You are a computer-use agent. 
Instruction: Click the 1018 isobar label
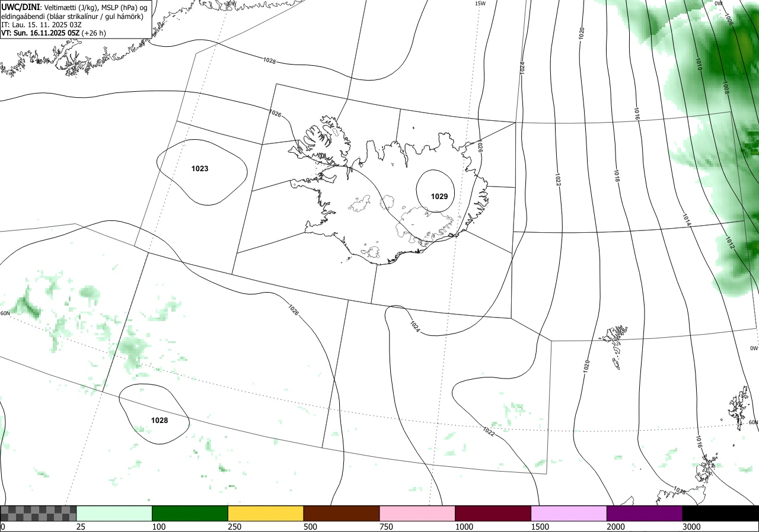617,176
